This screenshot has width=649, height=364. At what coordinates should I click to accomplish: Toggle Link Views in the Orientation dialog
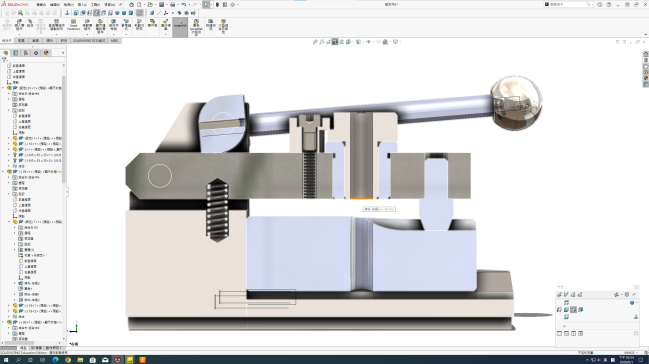pyautogui.click(x=636, y=333)
